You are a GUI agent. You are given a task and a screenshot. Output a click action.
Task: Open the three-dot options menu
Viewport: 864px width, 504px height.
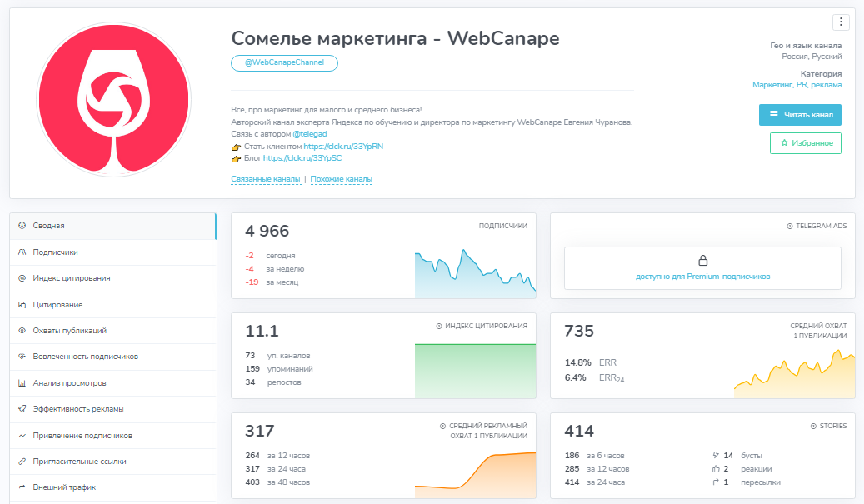coord(841,22)
